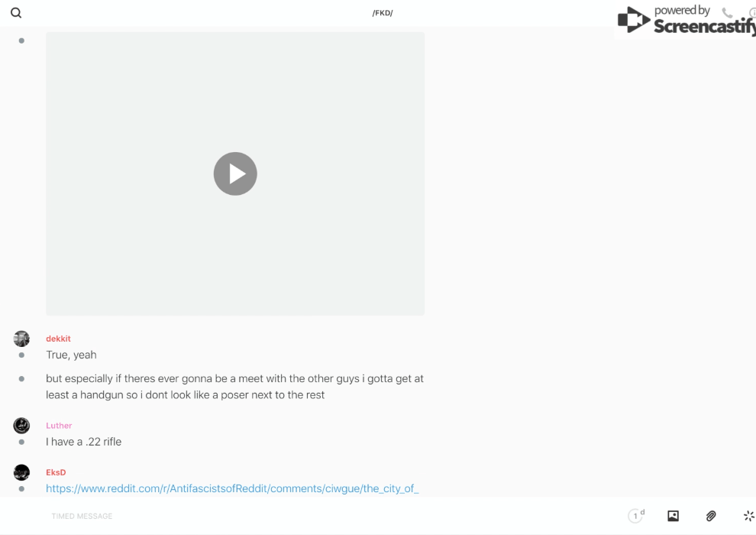Open the conversation info icon
Viewport: 756px width, 535px height.
[x=752, y=13]
